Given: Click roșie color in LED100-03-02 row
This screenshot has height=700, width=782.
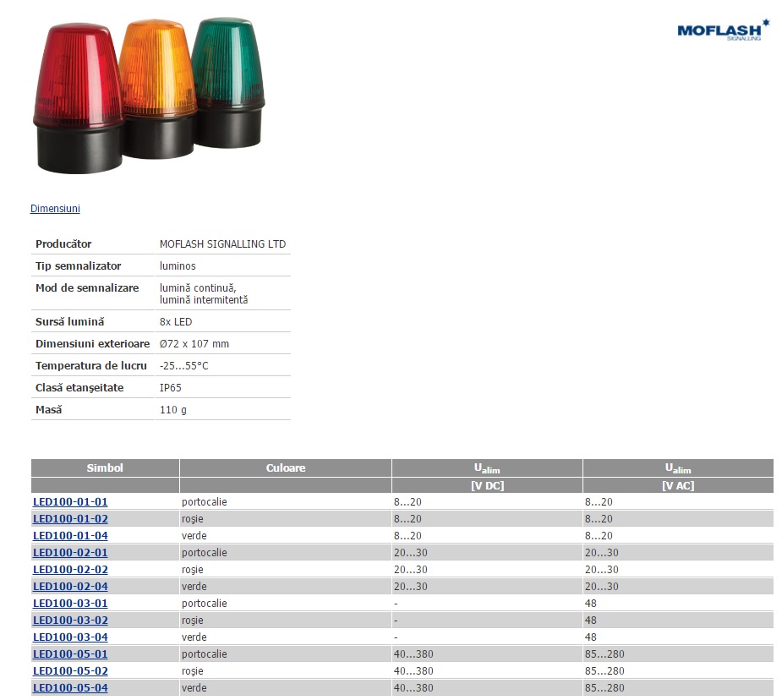Looking at the screenshot, I should point(193,621).
